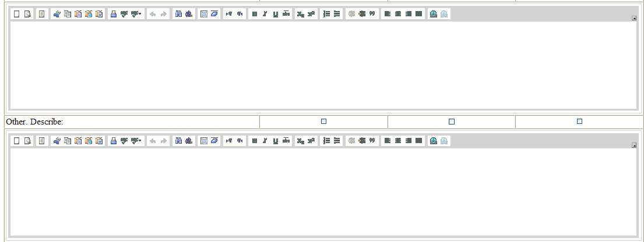Screen dimensions: 644x242
Task: Open Templates in editor above Other. Describe
Action: point(41,14)
